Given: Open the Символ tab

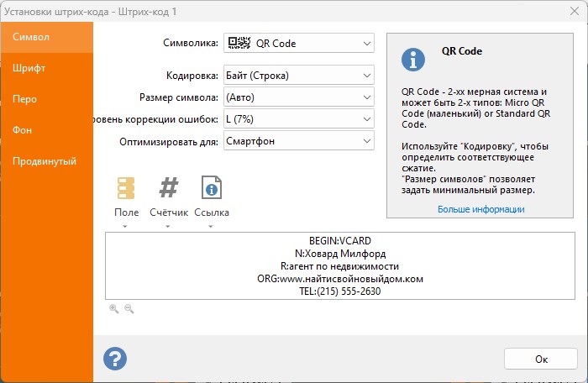Looking at the screenshot, I should 46,37.
